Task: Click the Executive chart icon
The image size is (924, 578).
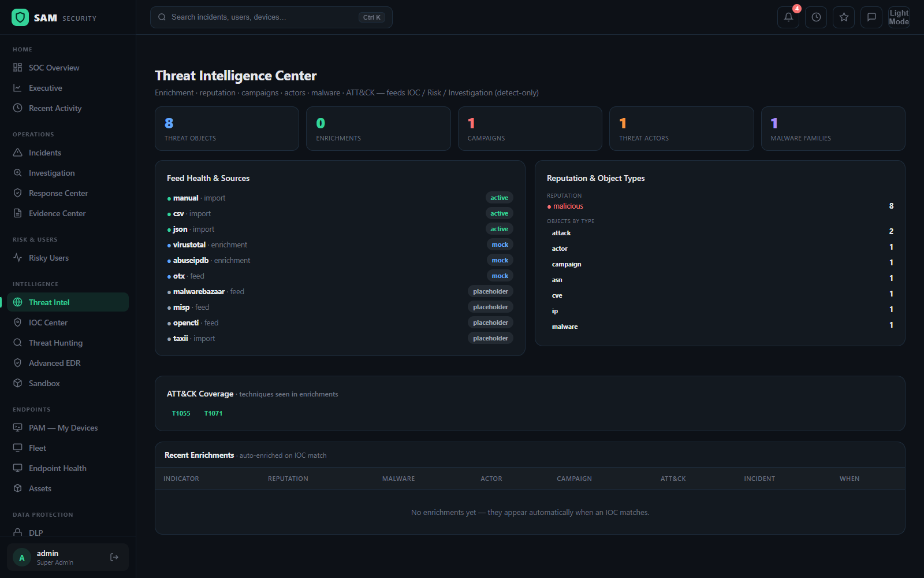Action: click(17, 88)
